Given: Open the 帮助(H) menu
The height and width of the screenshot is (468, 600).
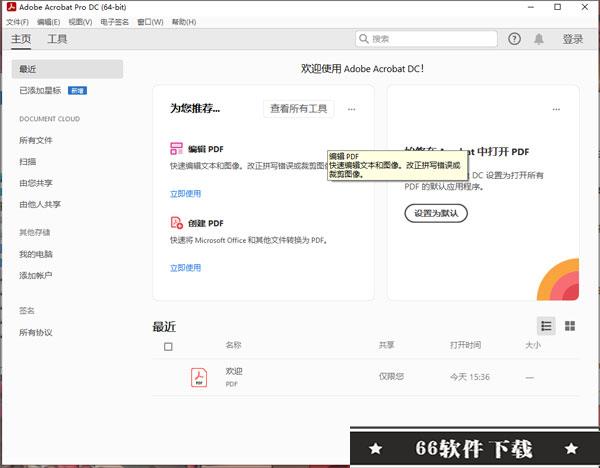Looking at the screenshot, I should coord(184,22).
